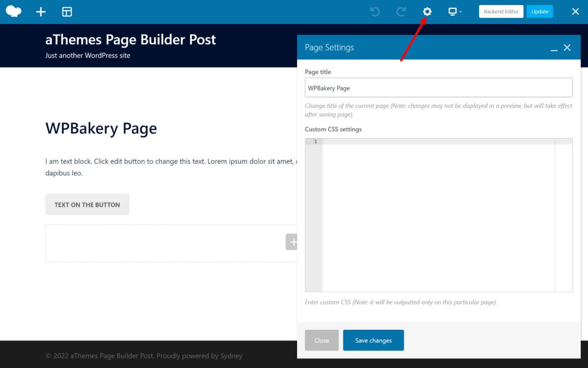588x368 pixels.
Task: Switch to Backend Editor
Action: [x=501, y=11]
